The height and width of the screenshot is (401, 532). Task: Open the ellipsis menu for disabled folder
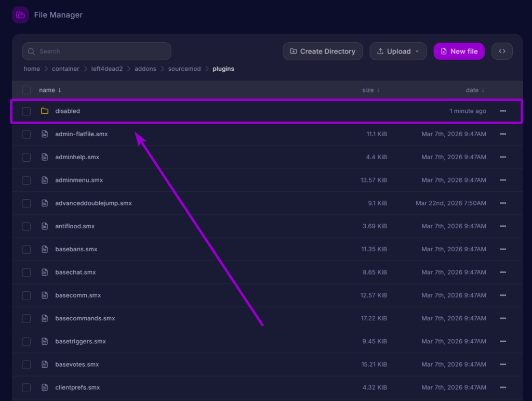(502, 111)
